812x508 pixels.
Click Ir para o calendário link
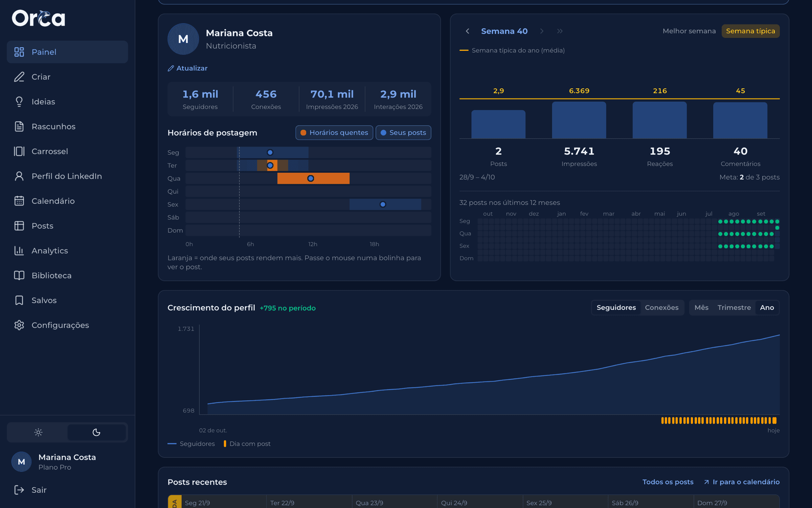(x=742, y=482)
